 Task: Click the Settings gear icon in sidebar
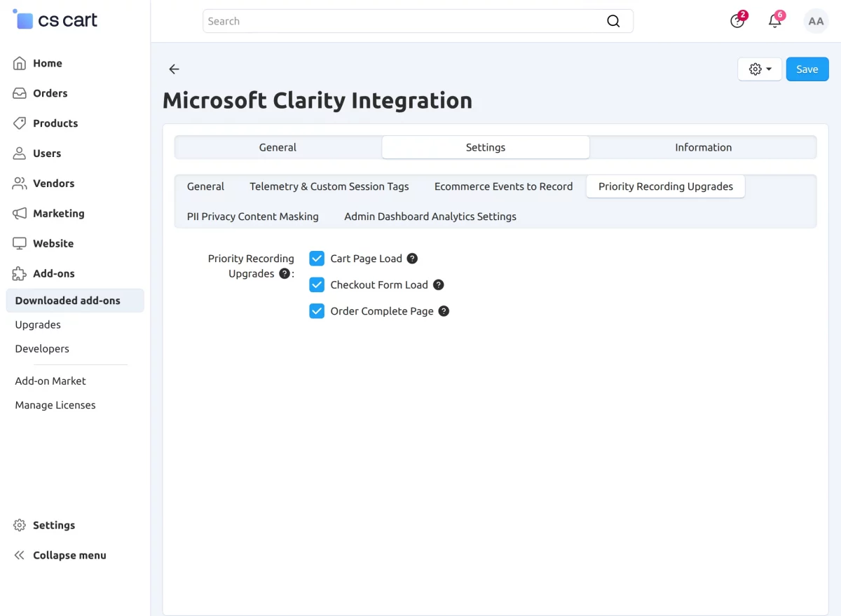(20, 526)
